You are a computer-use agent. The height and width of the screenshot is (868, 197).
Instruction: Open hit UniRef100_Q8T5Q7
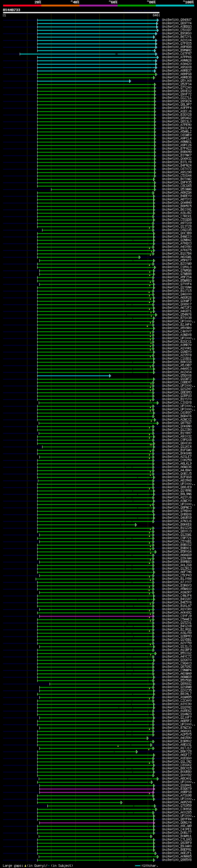[176, 423]
